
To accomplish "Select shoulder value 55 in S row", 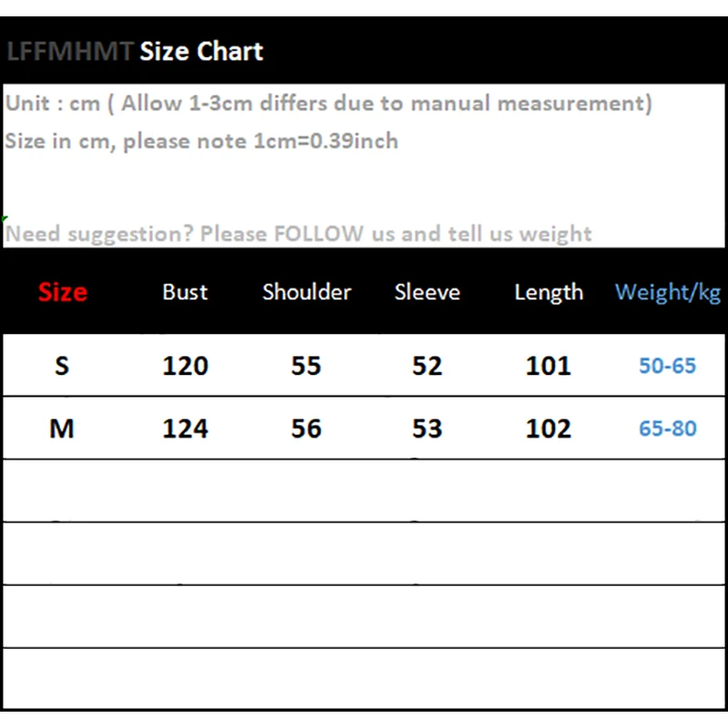I will click(x=306, y=366).
